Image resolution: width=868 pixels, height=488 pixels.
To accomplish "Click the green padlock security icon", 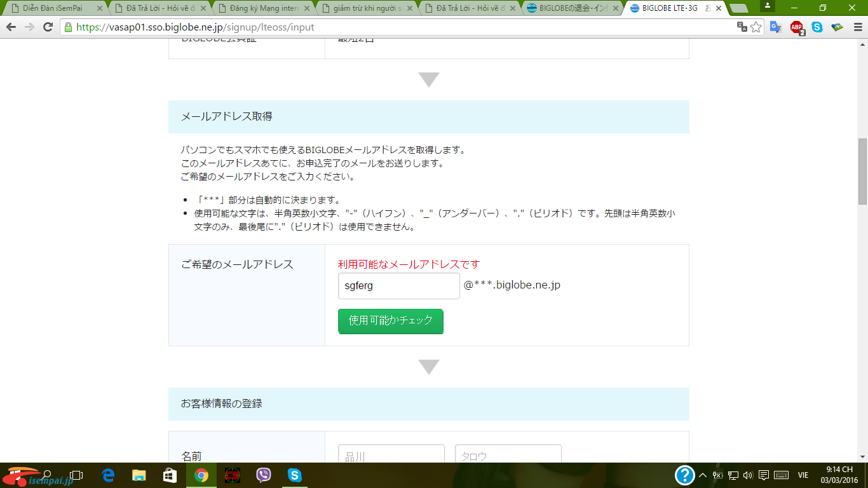I will pos(69,27).
